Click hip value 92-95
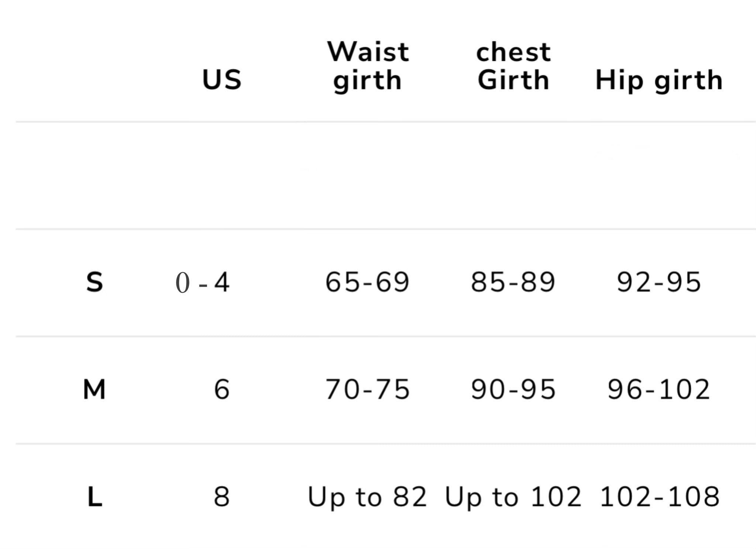The width and height of the screenshot is (756, 549). [659, 282]
